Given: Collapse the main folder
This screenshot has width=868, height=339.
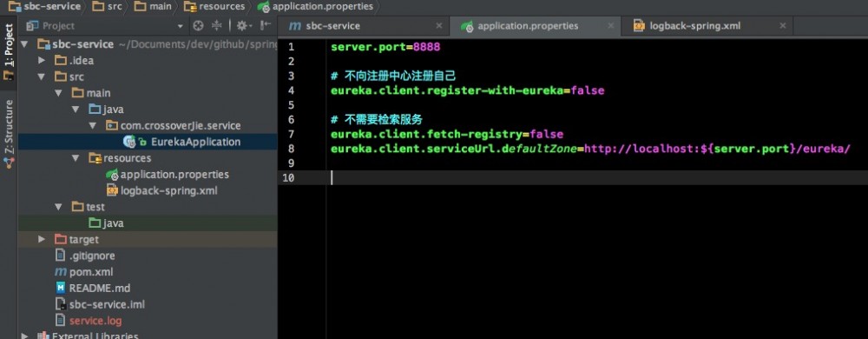Looking at the screenshot, I should pyautogui.click(x=59, y=93).
